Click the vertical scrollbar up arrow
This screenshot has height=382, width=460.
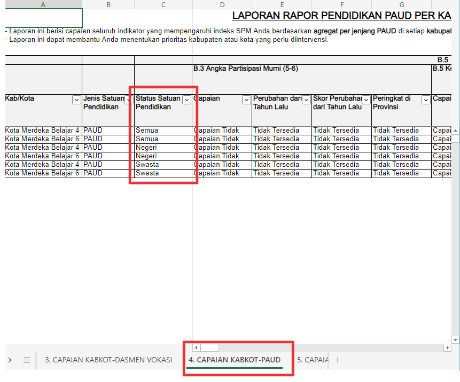(x=455, y=130)
